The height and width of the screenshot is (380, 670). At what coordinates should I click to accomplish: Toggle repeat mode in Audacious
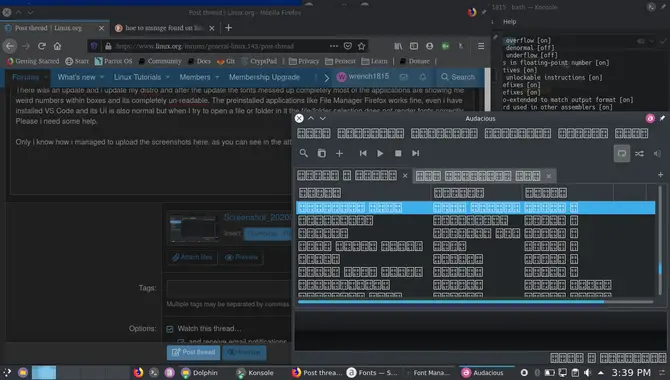(622, 153)
